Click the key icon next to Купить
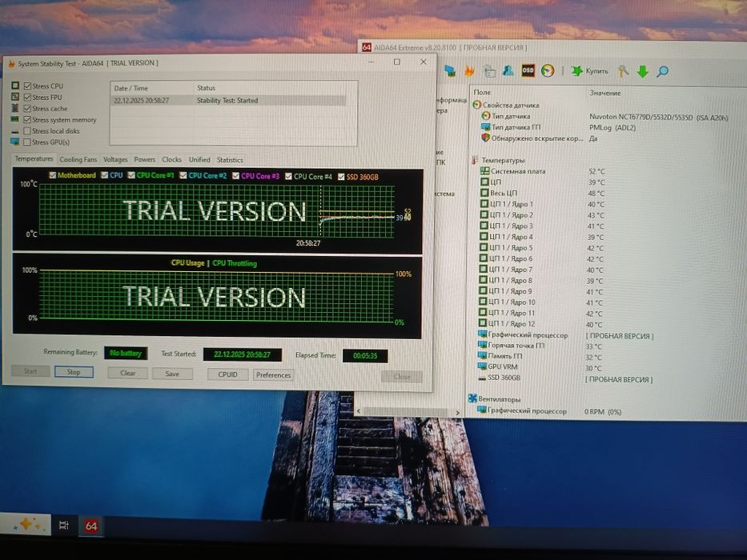The image size is (747, 560). pos(623,71)
